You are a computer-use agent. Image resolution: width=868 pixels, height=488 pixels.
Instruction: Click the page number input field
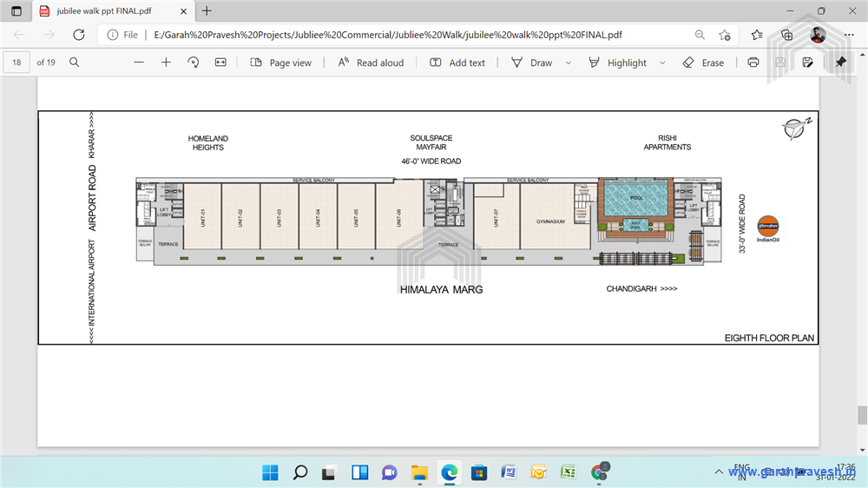16,63
